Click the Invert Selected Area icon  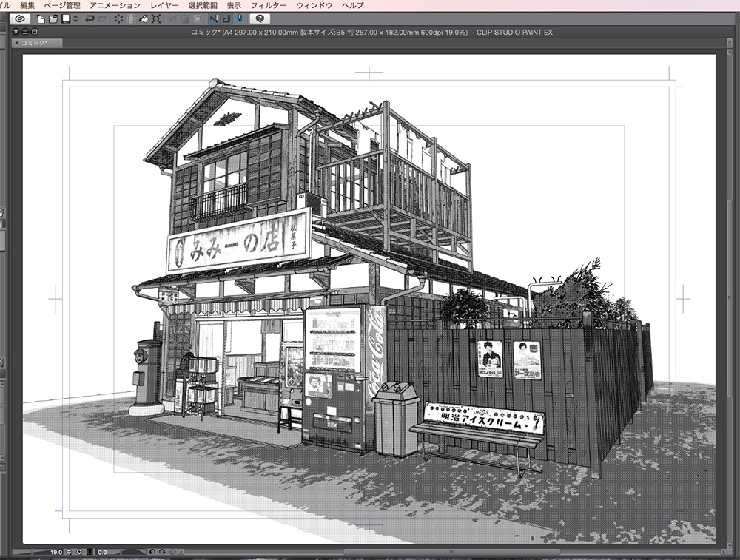[x=186, y=19]
